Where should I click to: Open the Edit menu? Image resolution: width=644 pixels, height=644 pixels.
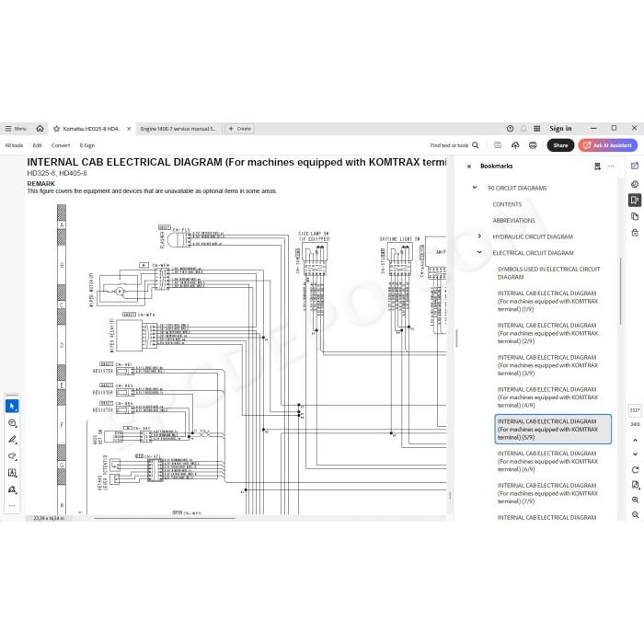(x=38, y=145)
